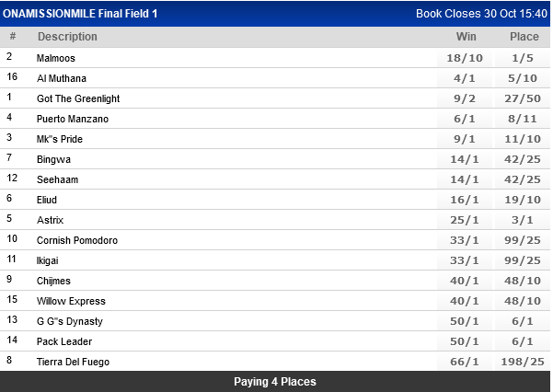Click Chijmes win odds 40/1
Screen dimensions: 553x392
466,281
